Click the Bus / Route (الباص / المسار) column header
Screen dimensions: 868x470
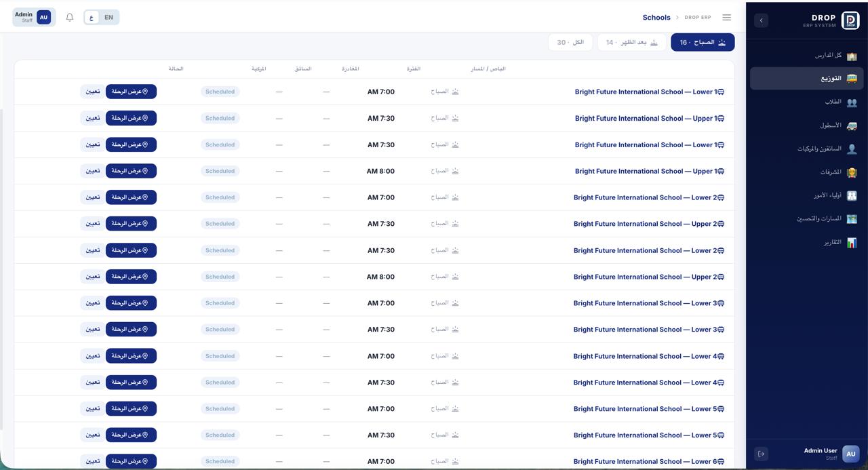point(488,68)
